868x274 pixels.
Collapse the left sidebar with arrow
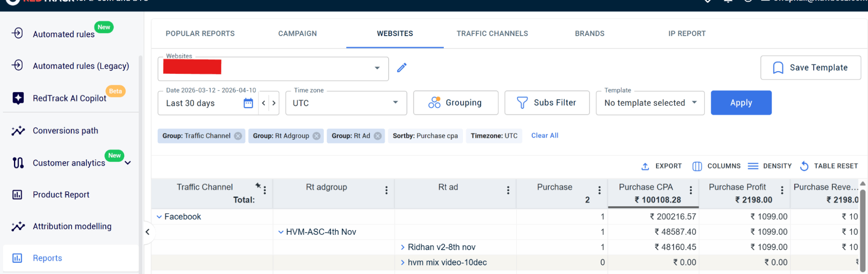[148, 232]
